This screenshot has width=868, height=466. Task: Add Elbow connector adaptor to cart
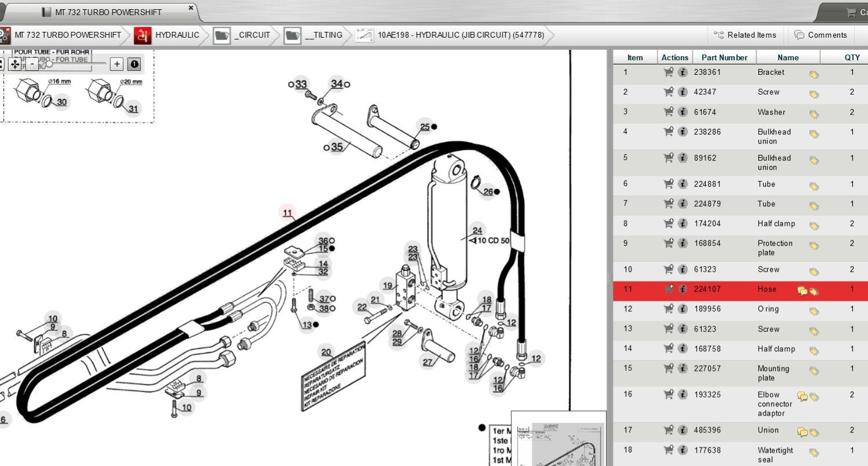[x=669, y=395]
